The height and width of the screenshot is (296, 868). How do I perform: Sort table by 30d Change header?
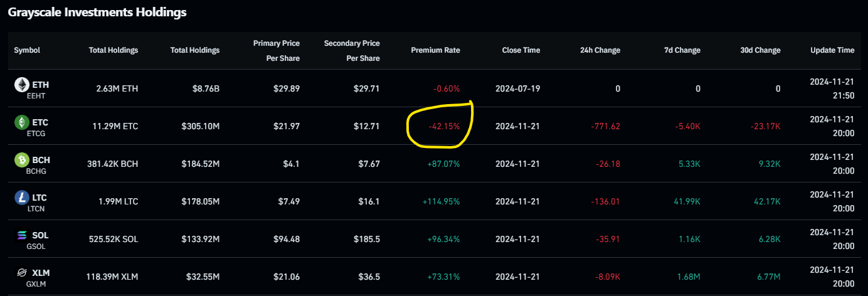760,50
